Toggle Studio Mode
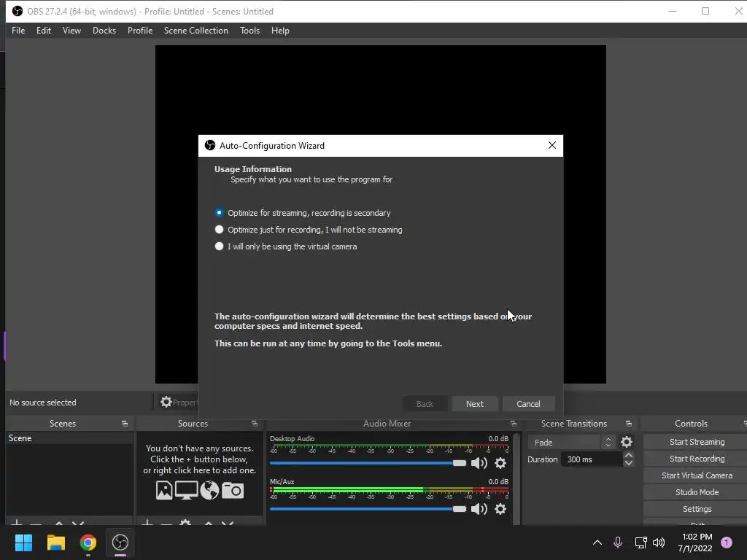 coord(697,492)
